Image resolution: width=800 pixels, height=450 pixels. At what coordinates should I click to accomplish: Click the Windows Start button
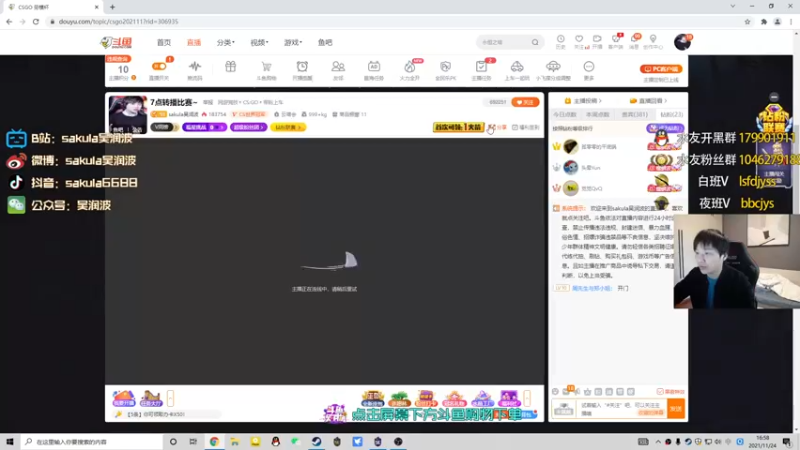pos(10,442)
